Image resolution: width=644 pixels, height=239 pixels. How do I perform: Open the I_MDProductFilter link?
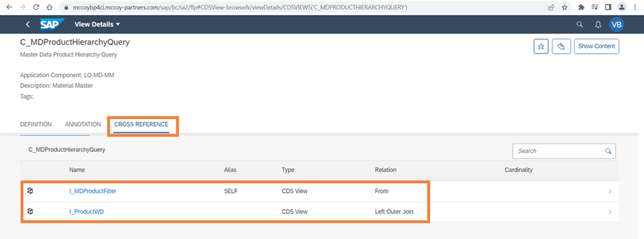coord(93,191)
